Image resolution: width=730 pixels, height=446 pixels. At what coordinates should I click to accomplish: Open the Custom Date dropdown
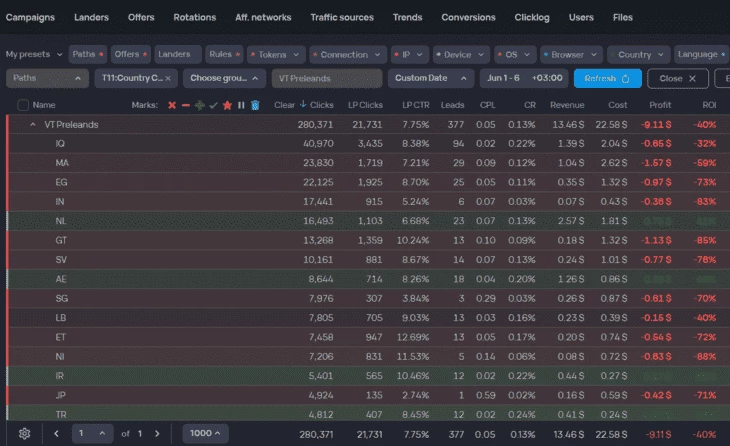coord(431,78)
